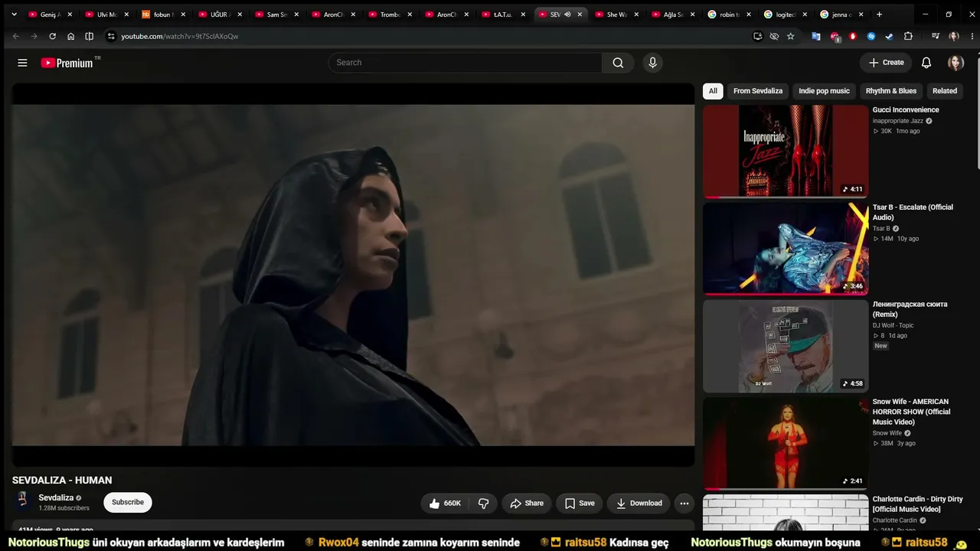Click the browser address bar URL

(180, 36)
